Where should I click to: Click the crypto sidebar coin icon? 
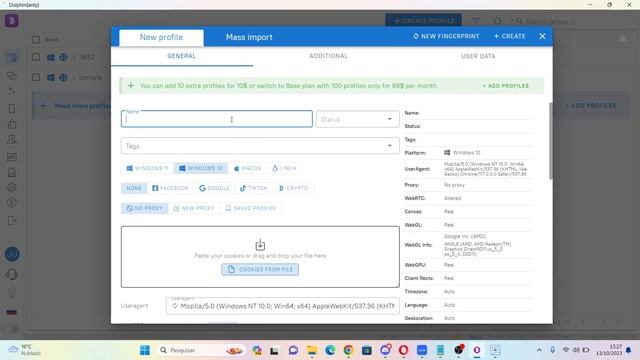12,202
